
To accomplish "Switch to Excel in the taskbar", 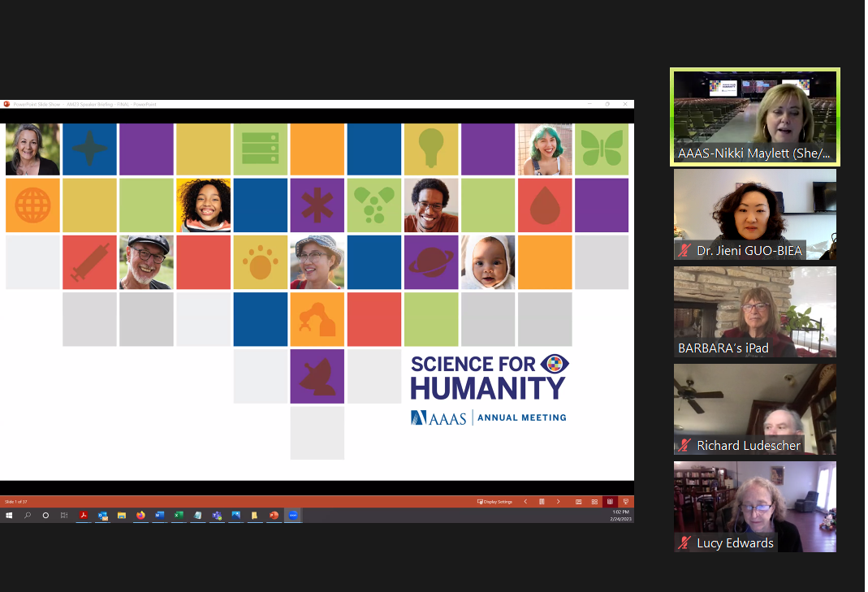I will click(179, 516).
